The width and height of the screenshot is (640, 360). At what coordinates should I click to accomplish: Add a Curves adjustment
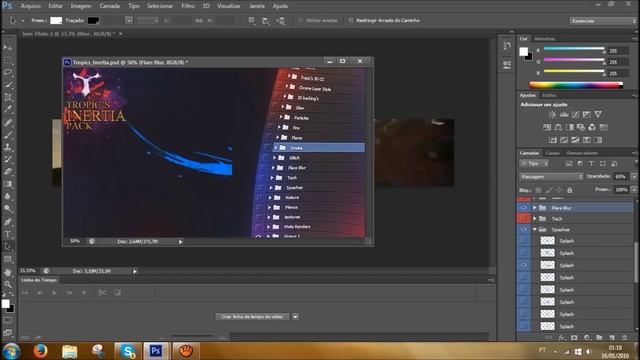pyautogui.click(x=575, y=115)
